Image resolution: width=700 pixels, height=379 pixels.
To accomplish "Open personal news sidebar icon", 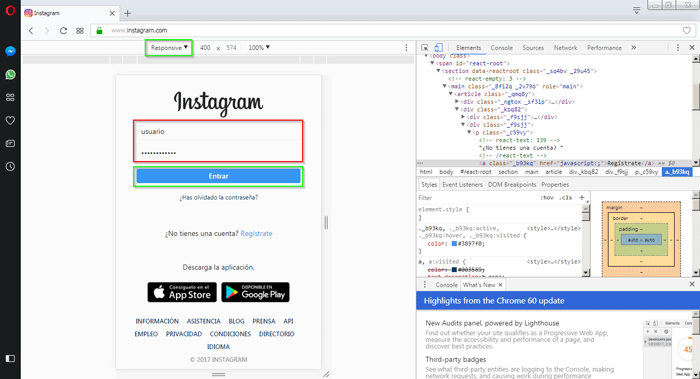I will [10, 143].
